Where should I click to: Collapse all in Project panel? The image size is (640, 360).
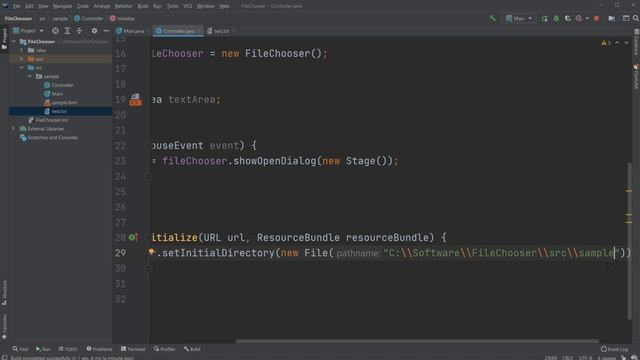(79, 31)
